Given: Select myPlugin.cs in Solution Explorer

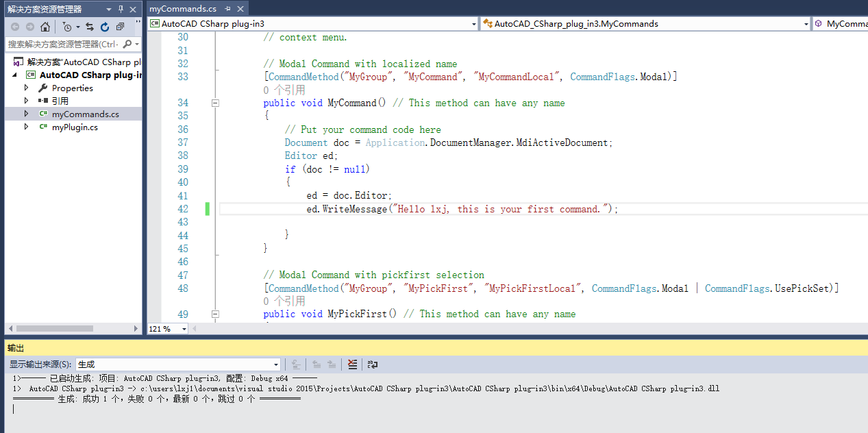Looking at the screenshot, I should pos(74,127).
